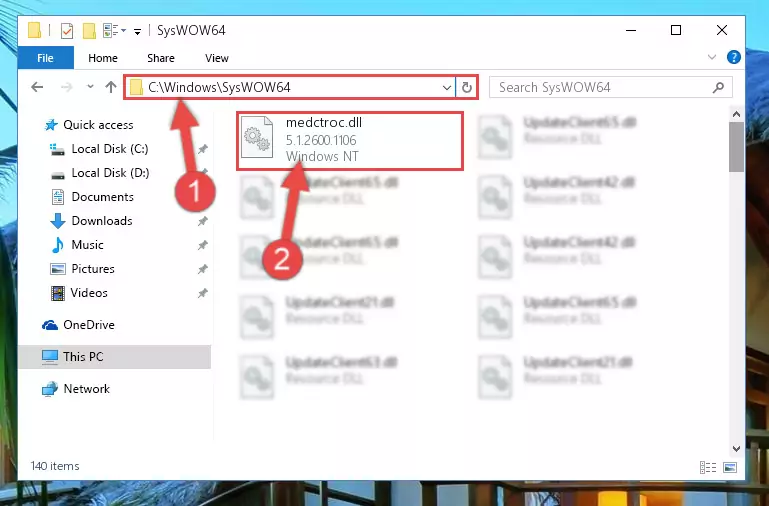Viewport: 769px width, 506px height.
Task: Switch to the Share ribbon tab
Action: click(x=160, y=58)
